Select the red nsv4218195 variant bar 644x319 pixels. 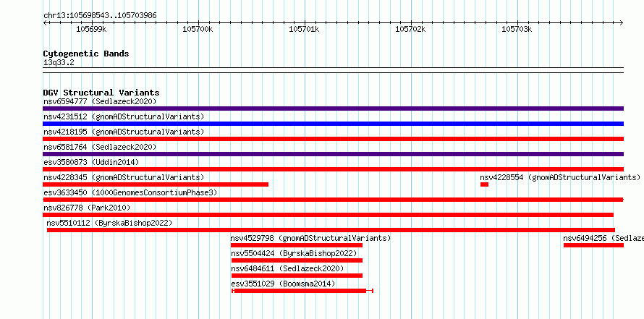pyautogui.click(x=333, y=139)
